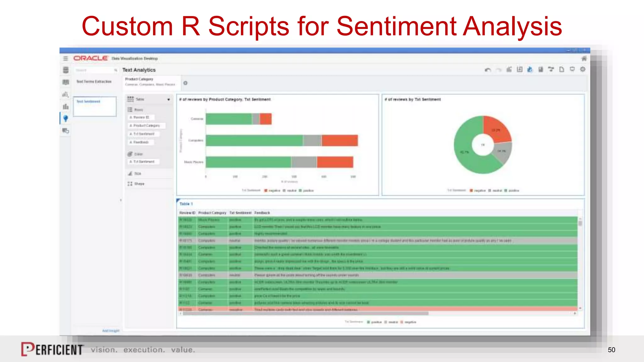Click the Review ID field in Rows
The height and width of the screenshot is (362, 644).
[141, 117]
